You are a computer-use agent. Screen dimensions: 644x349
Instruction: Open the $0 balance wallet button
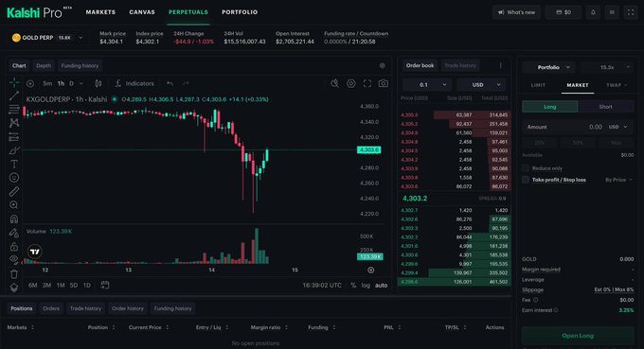coord(563,12)
